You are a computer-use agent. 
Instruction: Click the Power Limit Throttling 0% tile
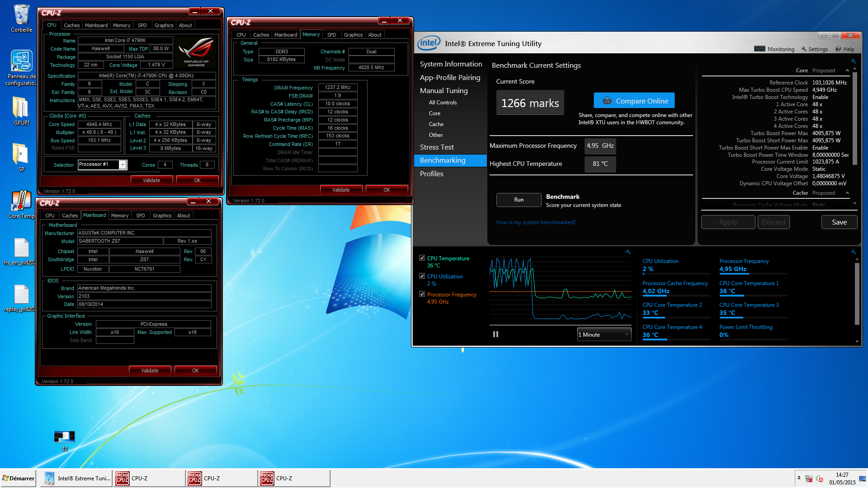pyautogui.click(x=753, y=331)
